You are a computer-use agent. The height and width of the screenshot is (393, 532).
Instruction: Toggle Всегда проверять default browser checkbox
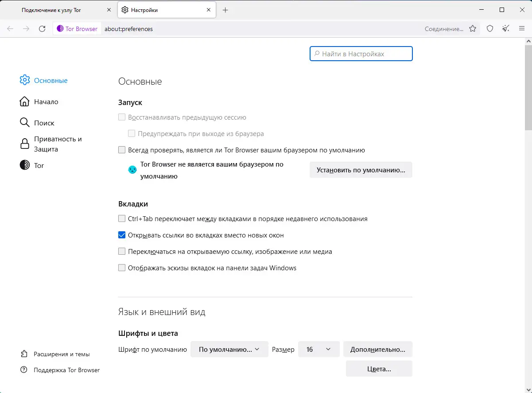click(x=122, y=150)
